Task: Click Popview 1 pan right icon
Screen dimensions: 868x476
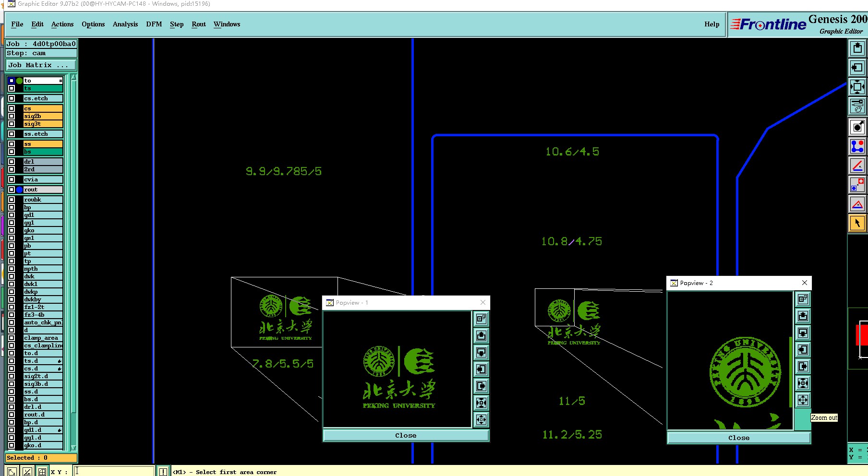Action: pos(481,386)
